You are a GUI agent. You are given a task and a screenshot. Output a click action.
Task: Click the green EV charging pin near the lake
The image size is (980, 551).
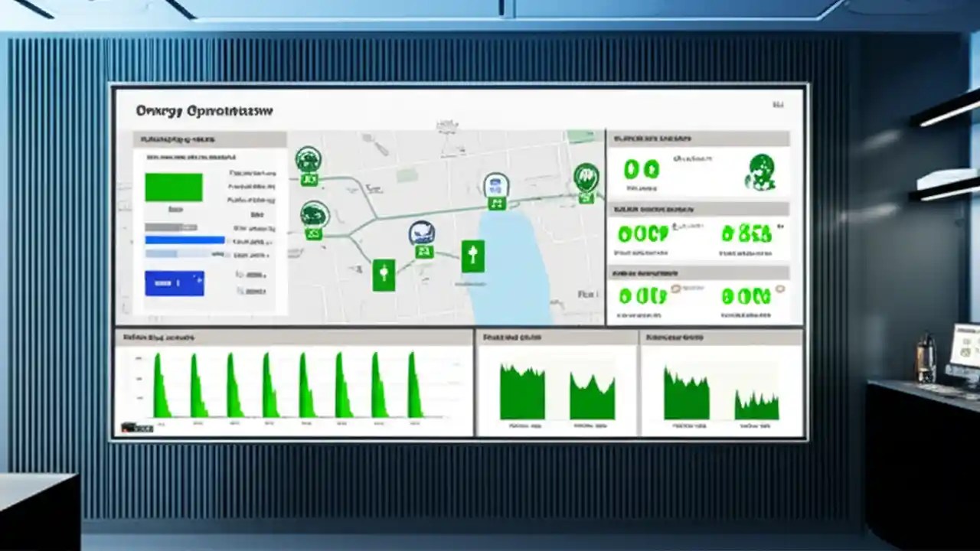(x=473, y=255)
